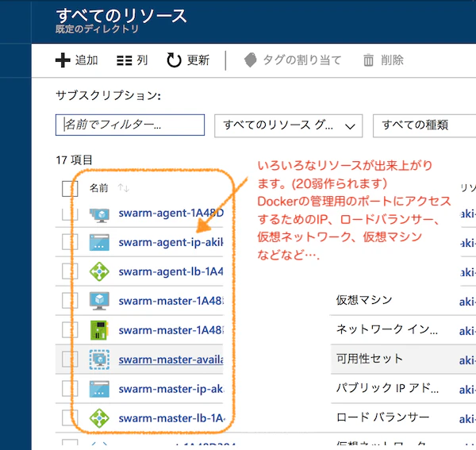Check the box for swarm-agent-1A48D row
The image size is (476, 450).
point(70,214)
